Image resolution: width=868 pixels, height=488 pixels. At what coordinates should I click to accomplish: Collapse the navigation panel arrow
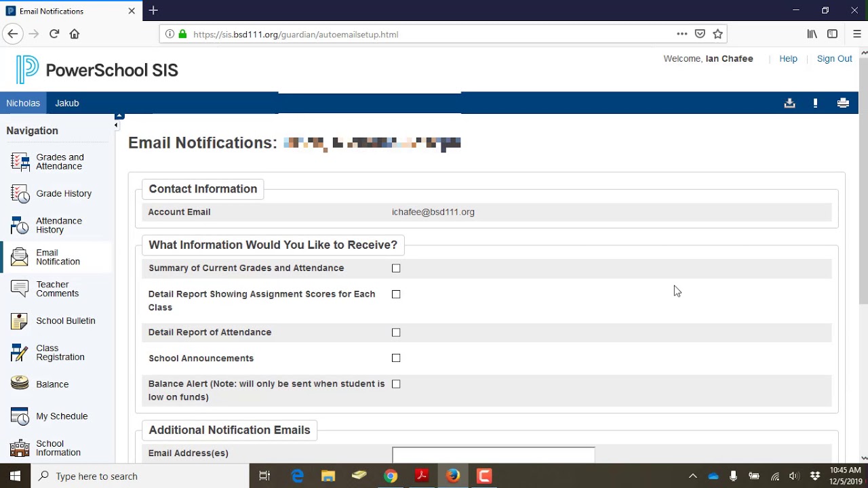click(x=116, y=125)
